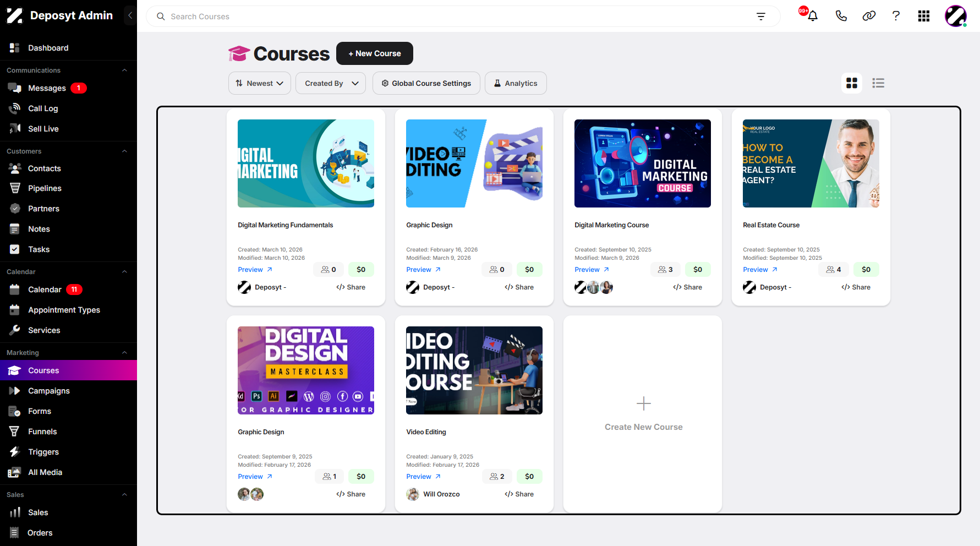
Task: Share the Digital Marketing Course
Action: 687,287
